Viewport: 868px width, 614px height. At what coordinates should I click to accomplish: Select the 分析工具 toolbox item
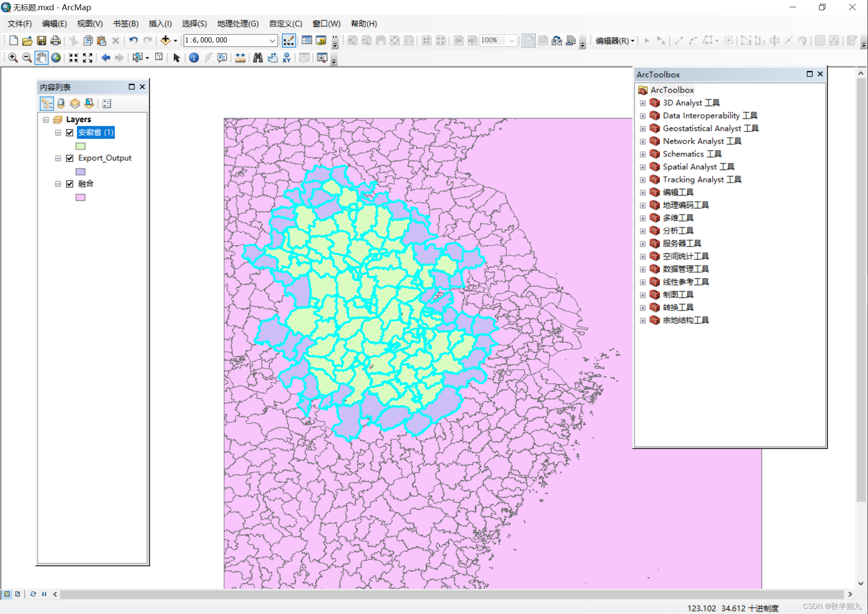click(678, 231)
